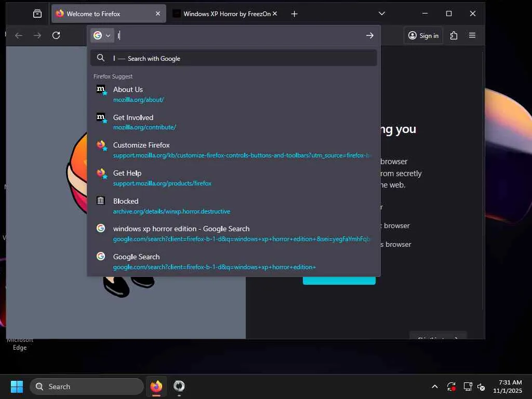532x399 pixels.
Task: Click inside the address bar field
Action: click(x=239, y=35)
